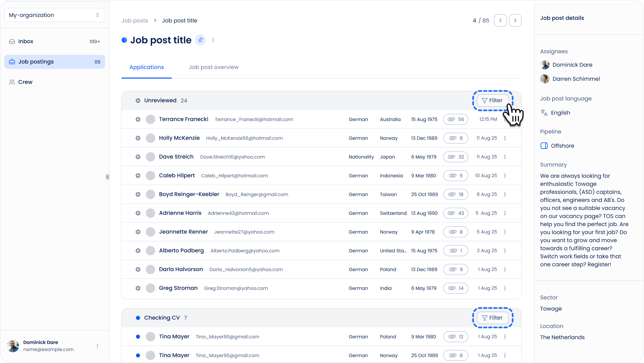Select Job postings in the sidebar

click(x=55, y=62)
